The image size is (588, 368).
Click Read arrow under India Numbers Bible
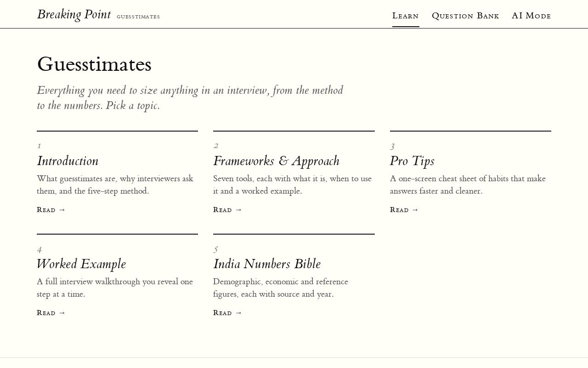(x=228, y=313)
